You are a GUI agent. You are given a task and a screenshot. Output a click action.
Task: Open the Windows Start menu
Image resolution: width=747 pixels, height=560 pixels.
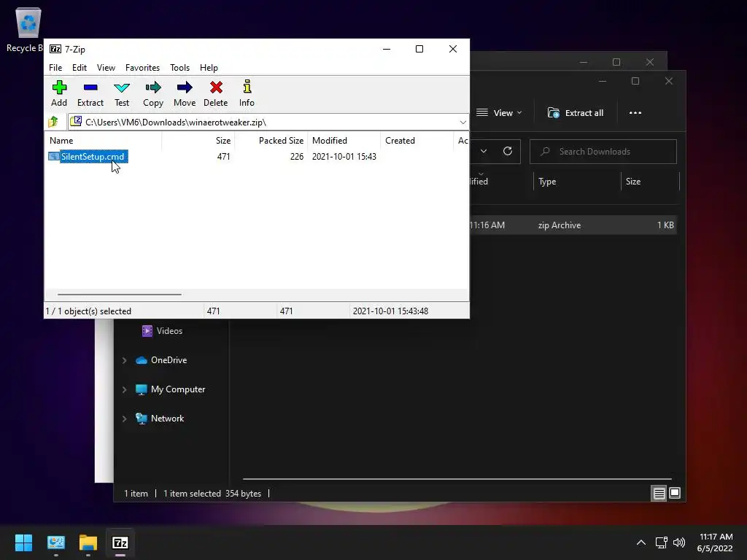click(x=23, y=542)
